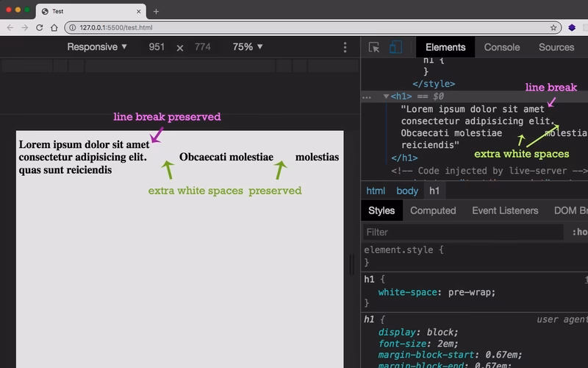Focus the address bar URL 127.0.0.1:5500/test.html
The height and width of the screenshot is (368, 588).
pyautogui.click(x=116, y=27)
